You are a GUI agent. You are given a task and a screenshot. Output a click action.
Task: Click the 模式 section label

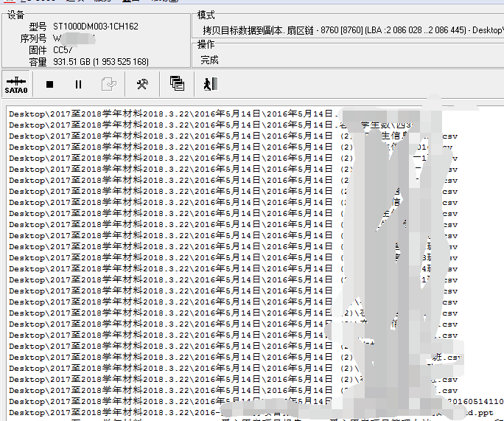206,15
